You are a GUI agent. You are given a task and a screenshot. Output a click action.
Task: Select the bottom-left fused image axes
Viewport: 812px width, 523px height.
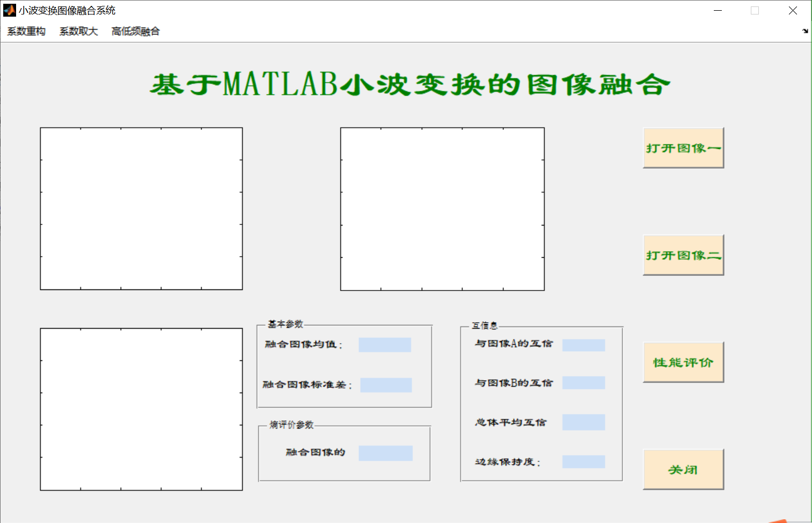141,409
